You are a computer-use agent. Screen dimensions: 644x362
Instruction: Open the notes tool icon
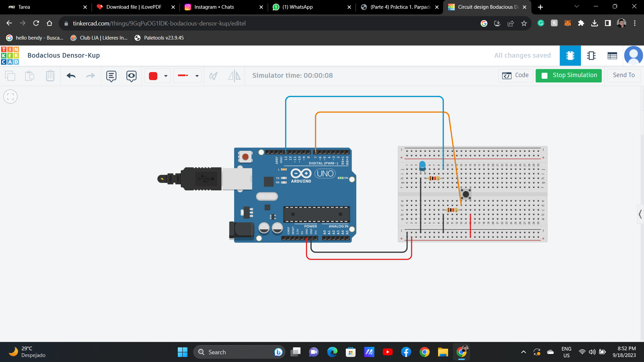pos(111,76)
